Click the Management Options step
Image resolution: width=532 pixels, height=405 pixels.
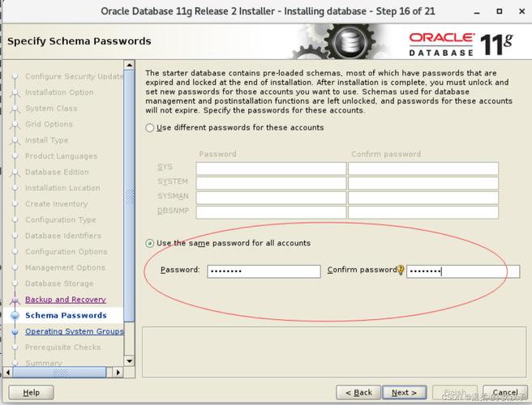tap(65, 268)
